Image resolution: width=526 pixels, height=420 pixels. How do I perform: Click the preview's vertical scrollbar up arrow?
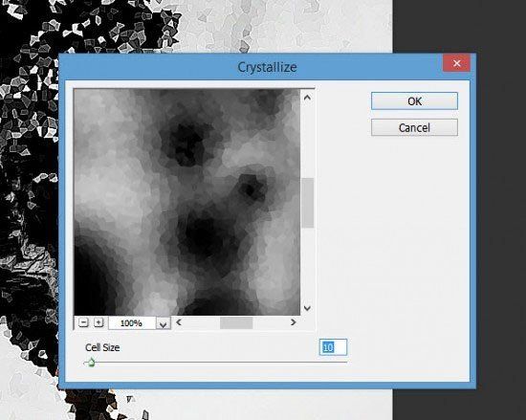click(x=307, y=98)
